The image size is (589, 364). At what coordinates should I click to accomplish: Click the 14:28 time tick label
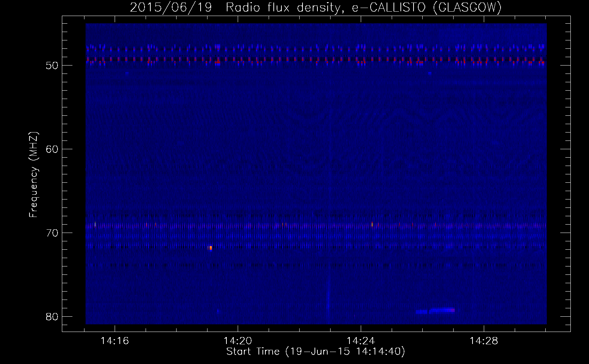(484, 341)
